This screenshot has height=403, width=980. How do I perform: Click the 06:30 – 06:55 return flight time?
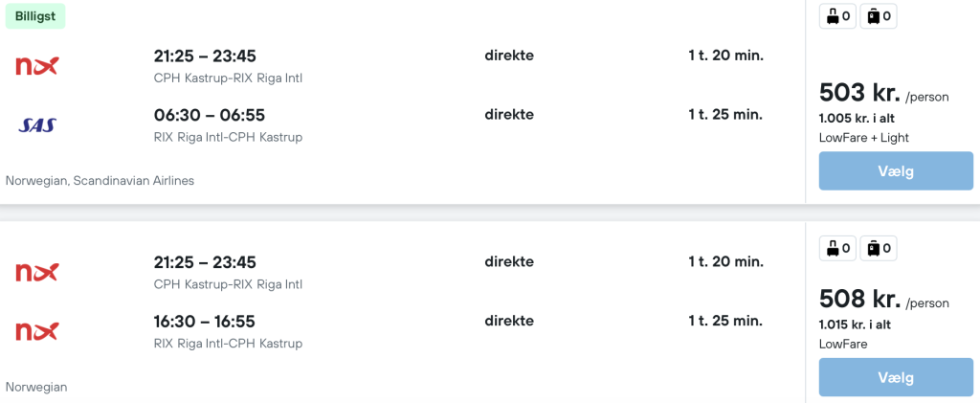(210, 115)
